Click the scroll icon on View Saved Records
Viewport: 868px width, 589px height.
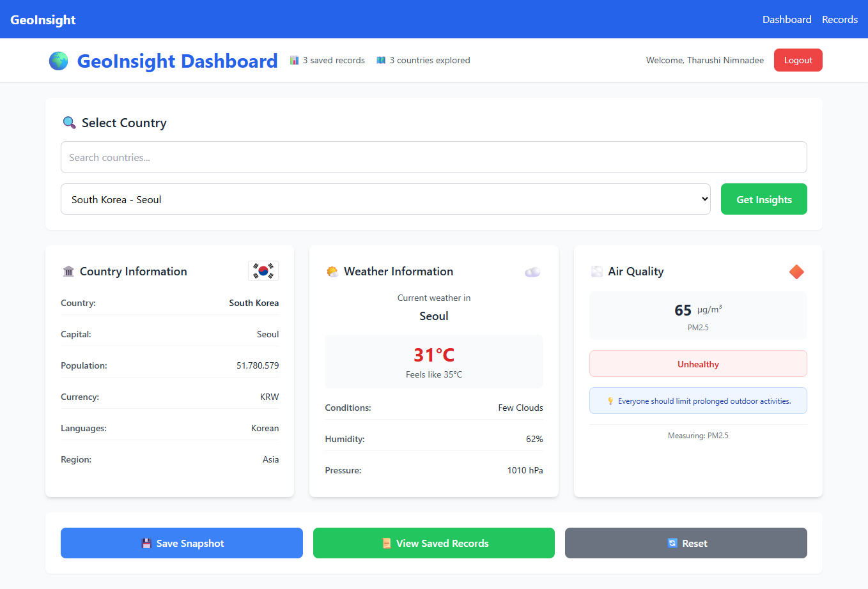coord(386,544)
